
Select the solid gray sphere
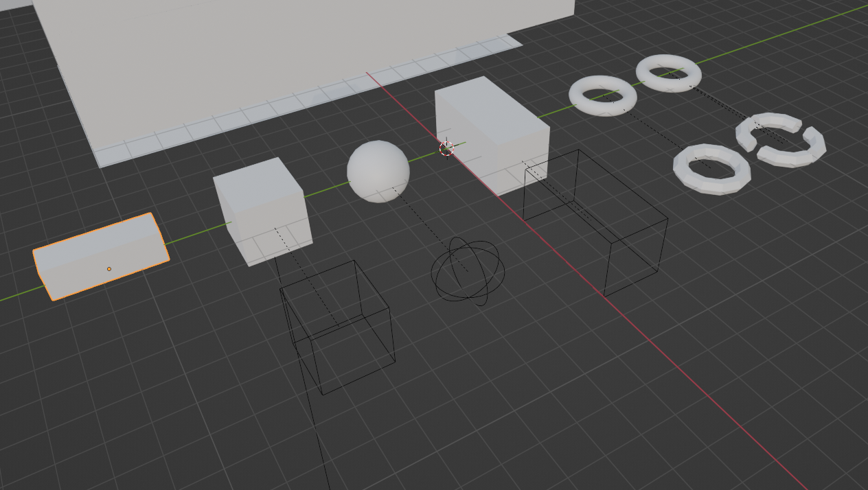coord(378,172)
